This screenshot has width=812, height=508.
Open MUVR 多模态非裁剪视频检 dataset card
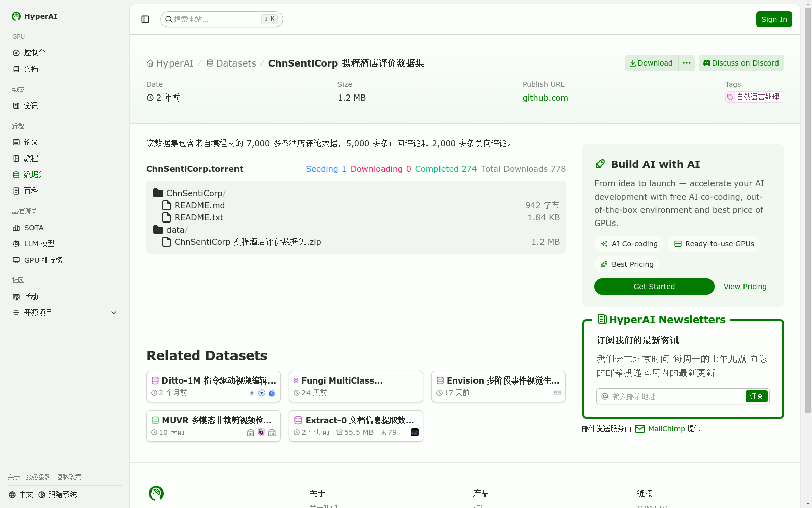click(x=213, y=426)
